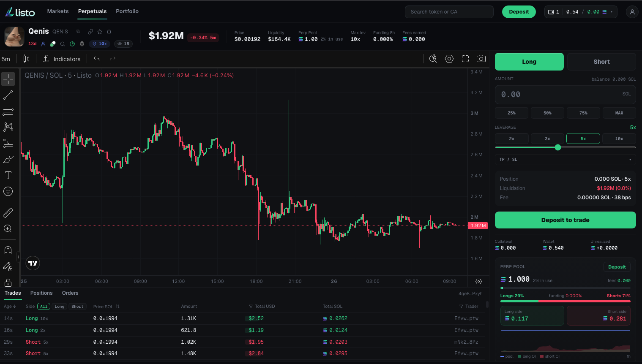
Task: Select the crosshair cursor tool
Action: tap(8, 79)
